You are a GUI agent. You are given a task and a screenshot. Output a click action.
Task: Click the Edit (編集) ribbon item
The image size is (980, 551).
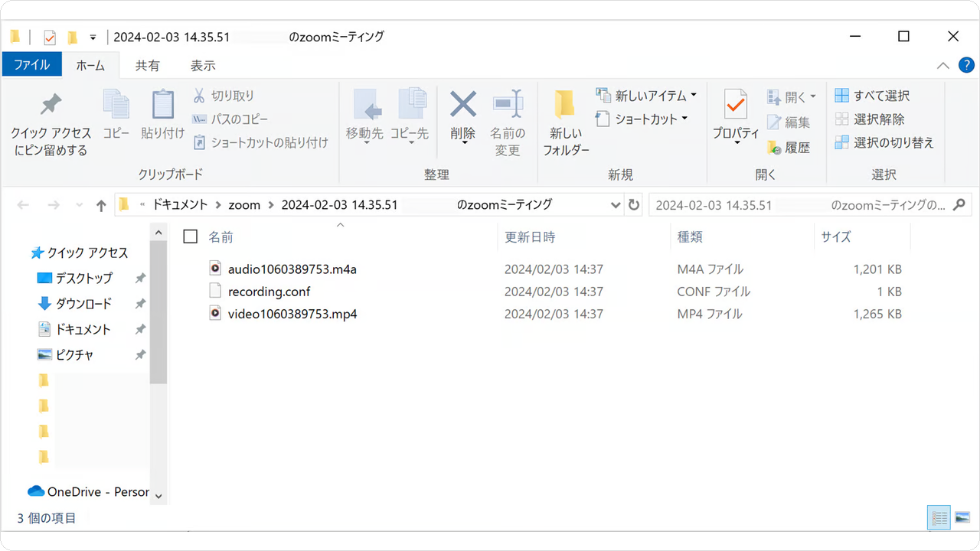(x=789, y=122)
